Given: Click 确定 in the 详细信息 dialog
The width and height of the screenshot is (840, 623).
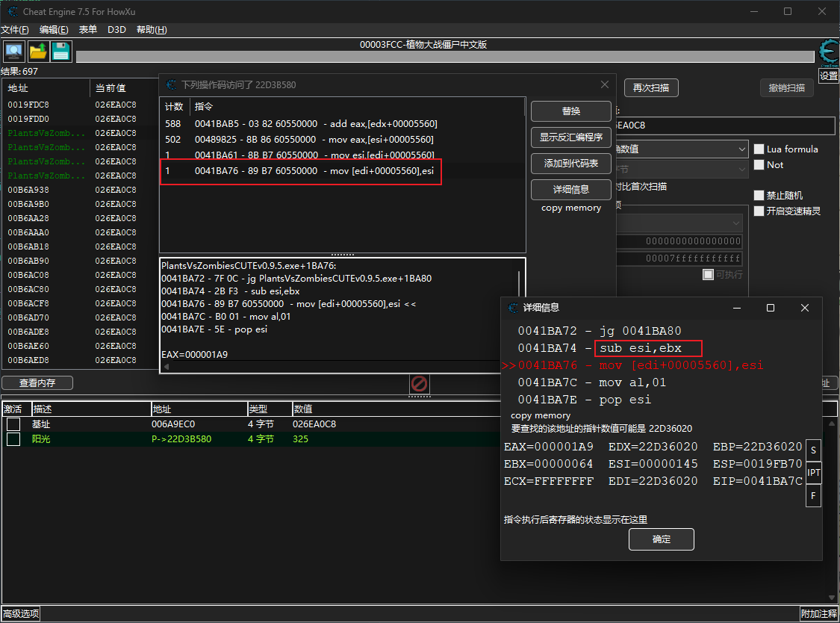Looking at the screenshot, I should (x=661, y=539).
